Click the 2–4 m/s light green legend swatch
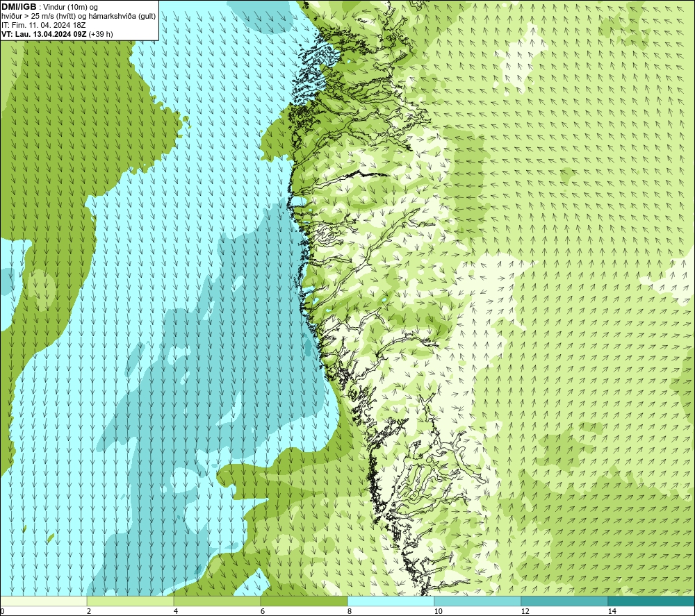 [x=131, y=601]
